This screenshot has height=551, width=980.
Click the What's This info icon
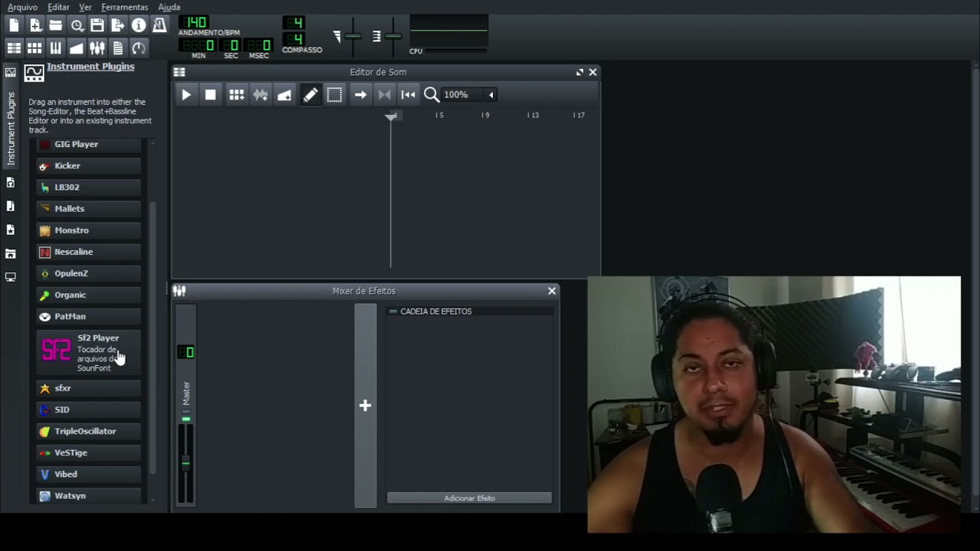(x=139, y=25)
